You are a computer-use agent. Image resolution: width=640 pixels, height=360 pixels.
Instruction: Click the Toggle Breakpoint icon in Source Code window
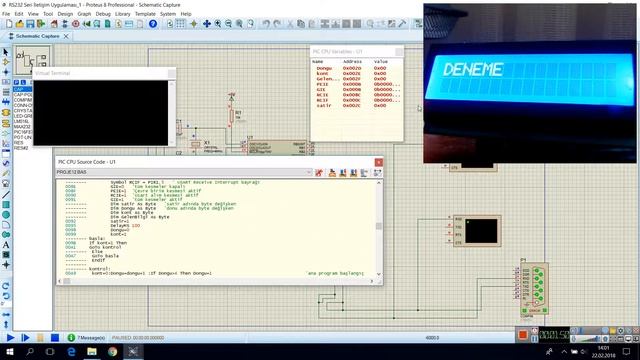(x=378, y=173)
